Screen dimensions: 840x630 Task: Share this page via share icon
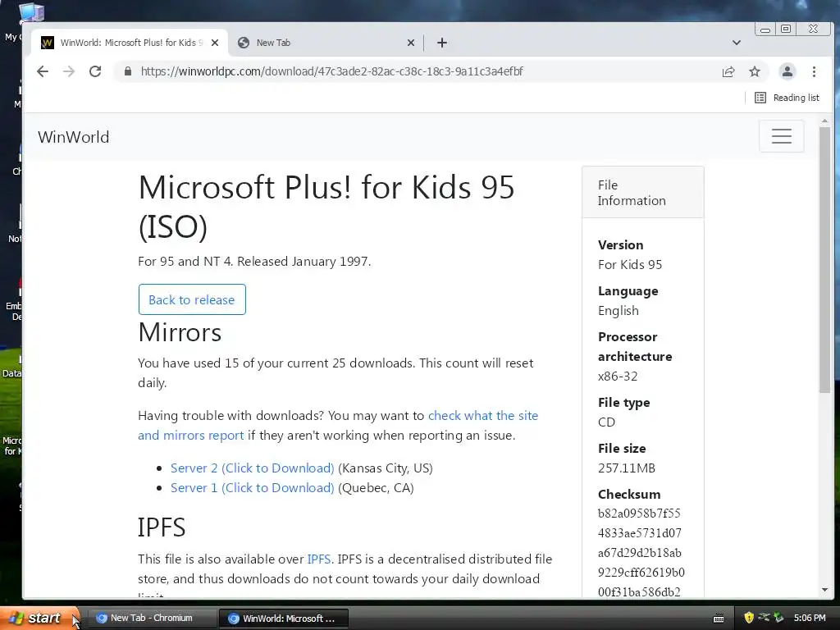[728, 72]
